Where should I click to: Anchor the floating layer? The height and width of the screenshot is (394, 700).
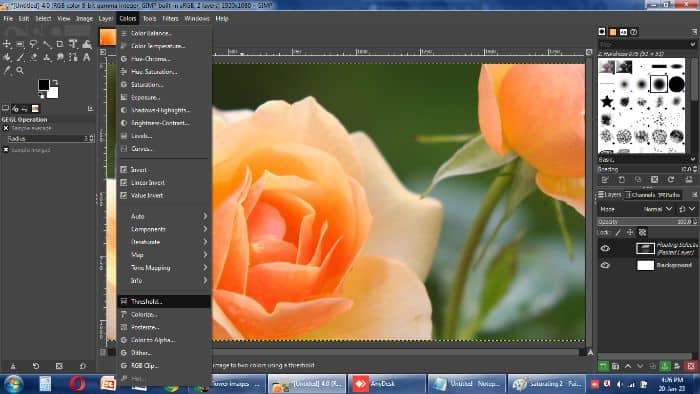tap(665, 366)
